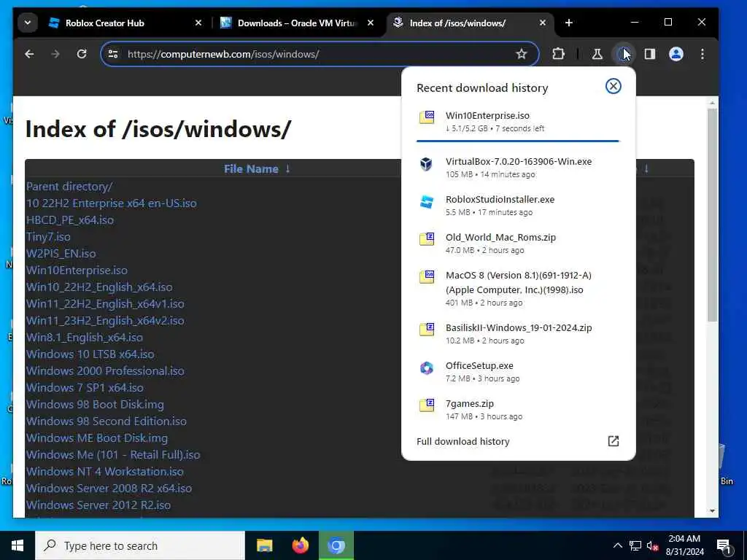Click Win10Enterprise.iso link in file list

click(x=77, y=271)
